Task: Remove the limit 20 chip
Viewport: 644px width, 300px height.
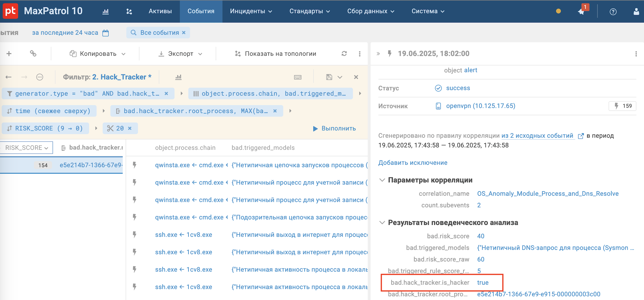Action: 130,128
